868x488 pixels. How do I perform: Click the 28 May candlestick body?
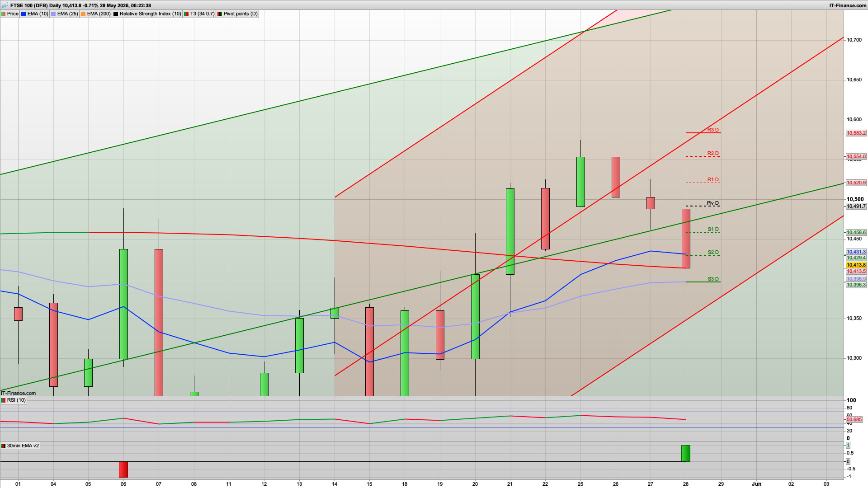(686, 239)
